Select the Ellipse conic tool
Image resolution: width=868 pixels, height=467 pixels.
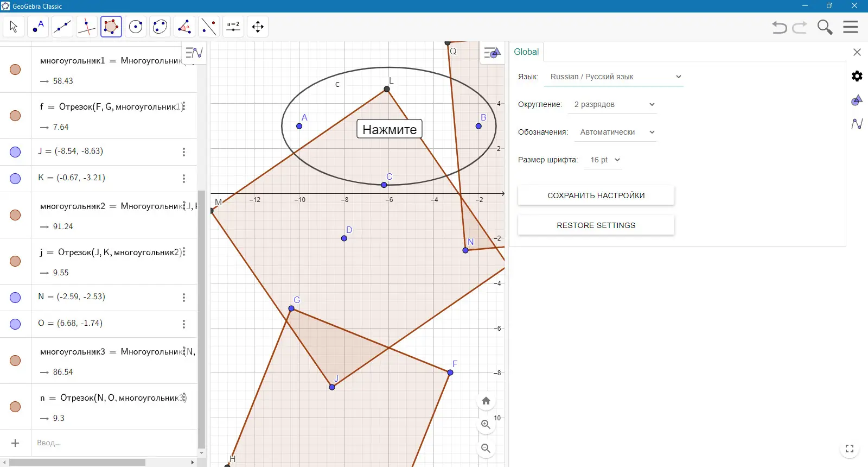tap(160, 27)
